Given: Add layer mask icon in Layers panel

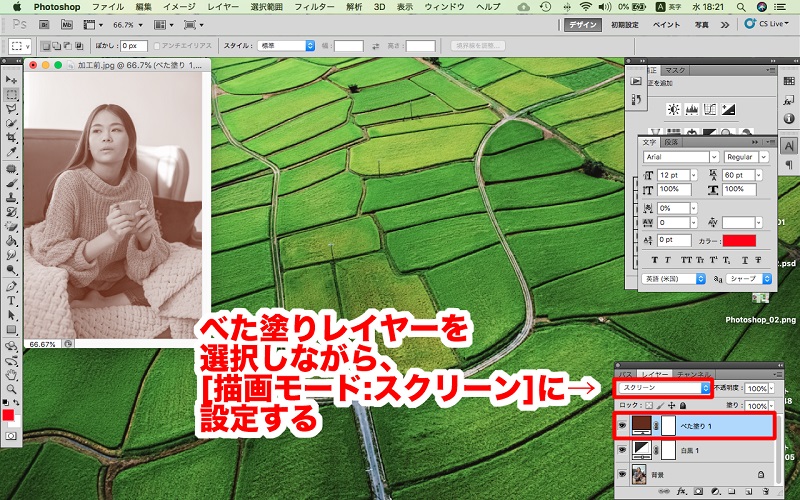Looking at the screenshot, I should [698, 491].
